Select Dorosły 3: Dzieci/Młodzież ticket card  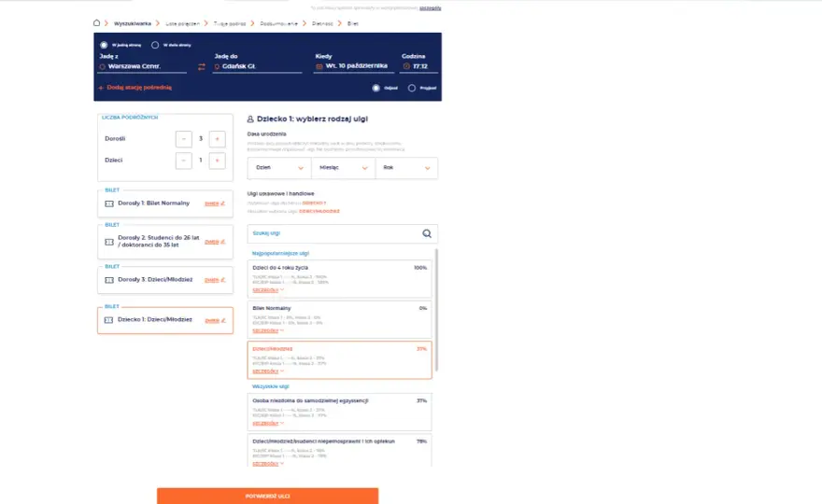coord(165,280)
